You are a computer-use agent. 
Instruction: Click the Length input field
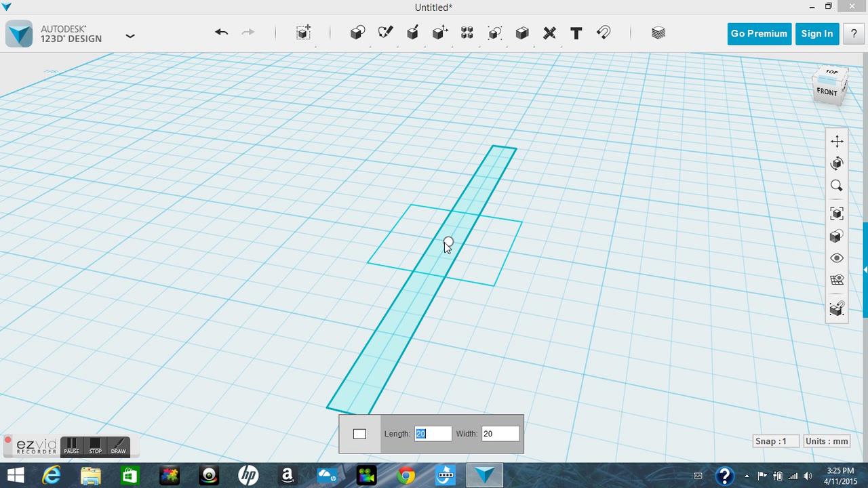(x=433, y=434)
